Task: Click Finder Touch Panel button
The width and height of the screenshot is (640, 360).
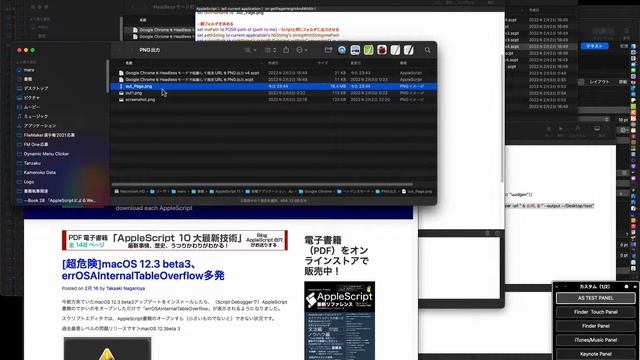Action: [596, 312]
